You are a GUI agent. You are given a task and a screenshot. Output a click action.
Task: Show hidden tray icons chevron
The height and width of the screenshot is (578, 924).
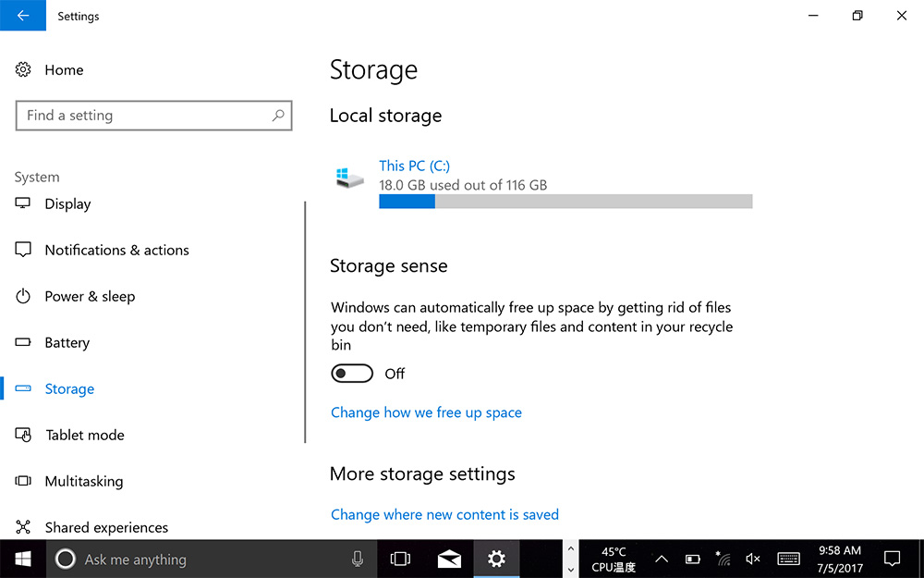point(662,559)
